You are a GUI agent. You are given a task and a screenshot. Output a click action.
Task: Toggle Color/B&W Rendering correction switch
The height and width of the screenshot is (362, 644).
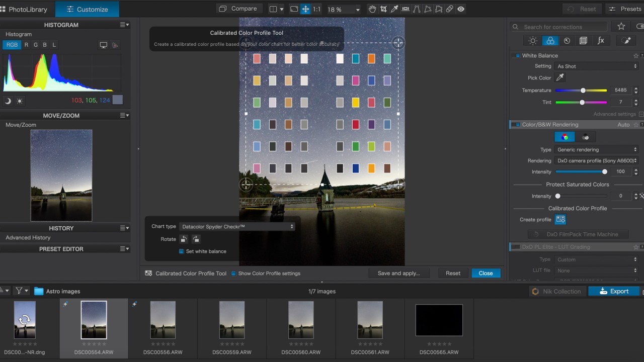[516, 125]
